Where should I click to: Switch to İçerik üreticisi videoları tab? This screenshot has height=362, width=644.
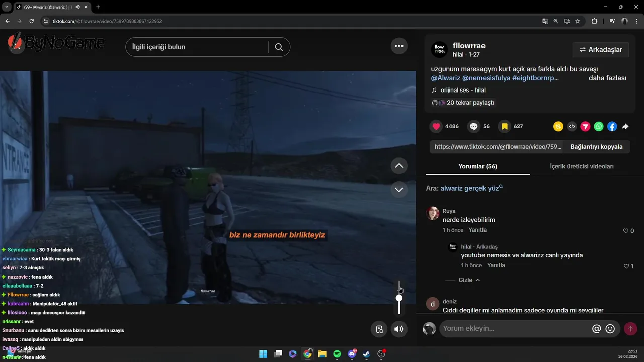(582, 166)
